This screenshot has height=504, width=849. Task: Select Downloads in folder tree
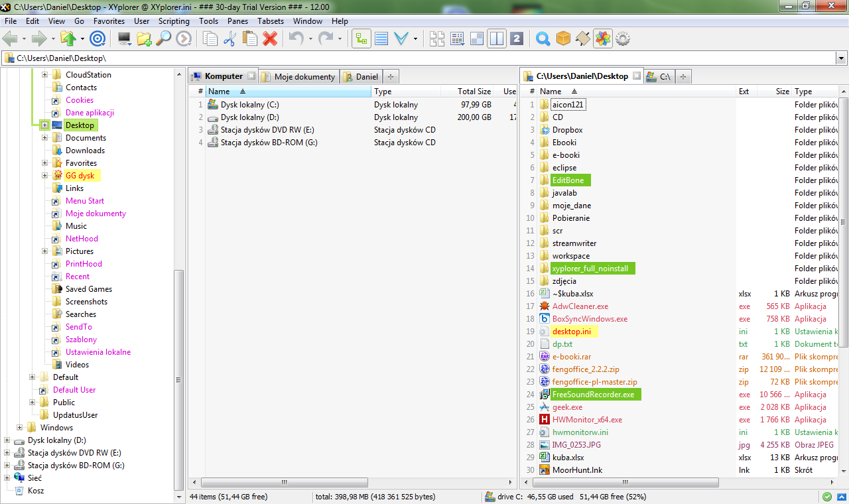85,151
